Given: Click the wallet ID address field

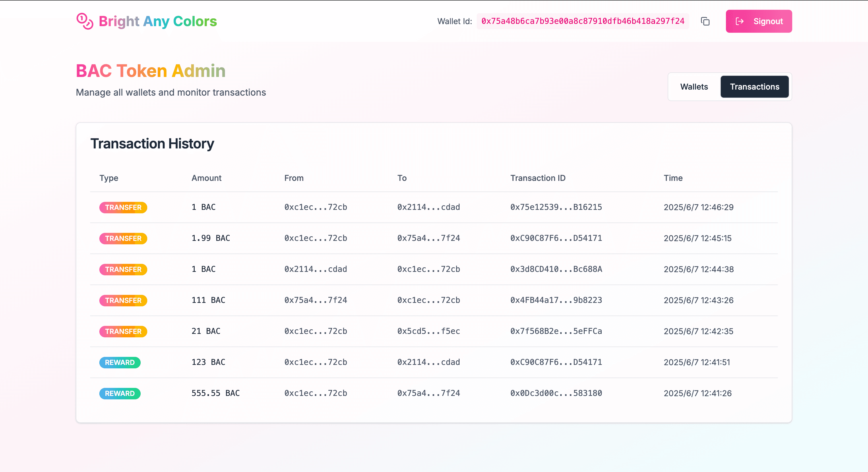Looking at the screenshot, I should click(x=582, y=21).
